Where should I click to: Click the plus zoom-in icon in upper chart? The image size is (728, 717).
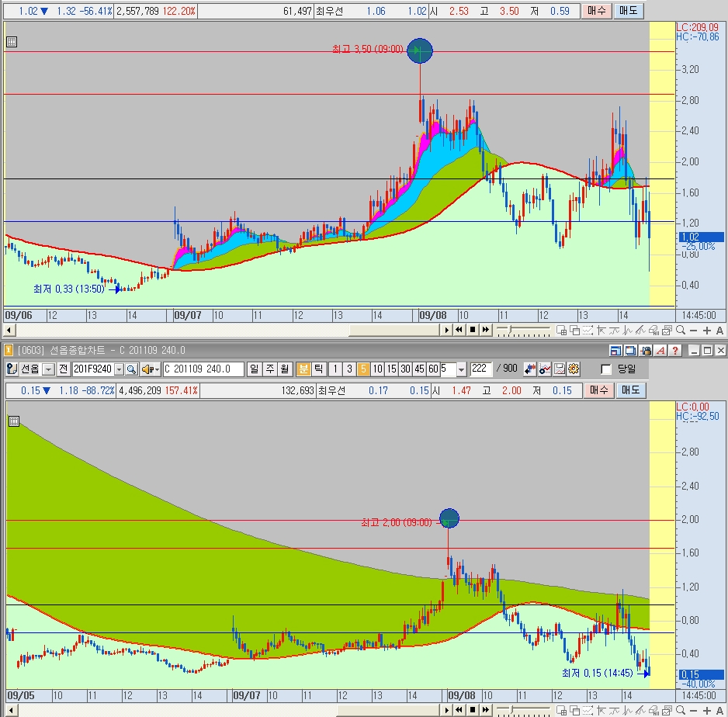(707, 331)
